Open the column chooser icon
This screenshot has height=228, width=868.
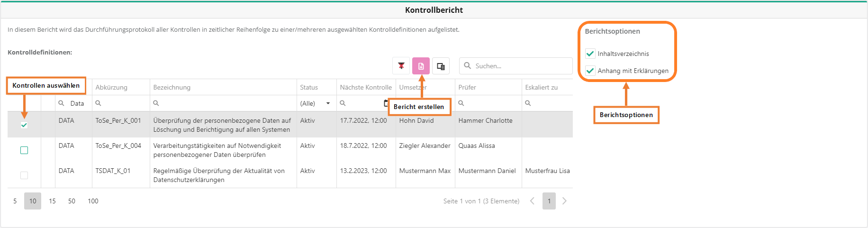pyautogui.click(x=441, y=66)
